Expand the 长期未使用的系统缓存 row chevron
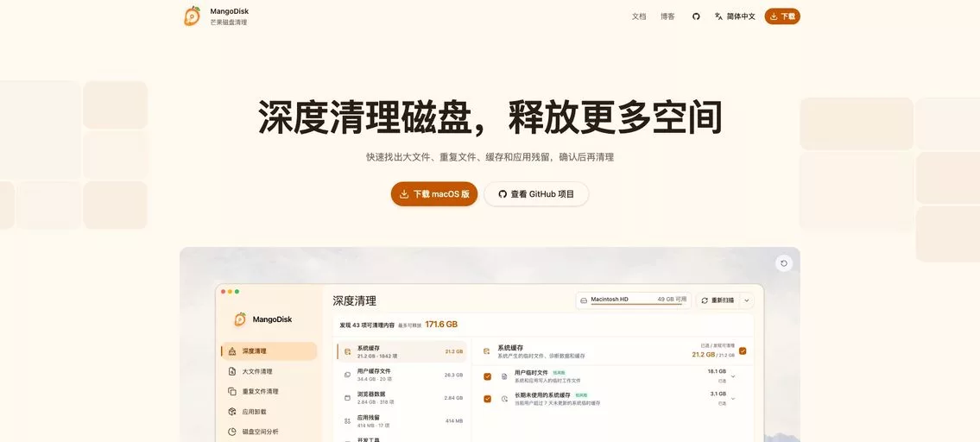The image size is (980, 442). pos(733,399)
